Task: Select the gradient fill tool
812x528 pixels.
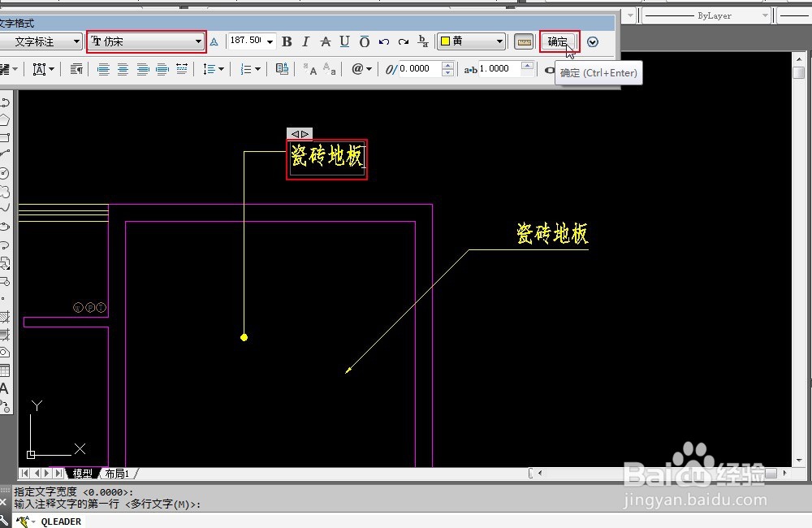Action: click(x=5, y=335)
